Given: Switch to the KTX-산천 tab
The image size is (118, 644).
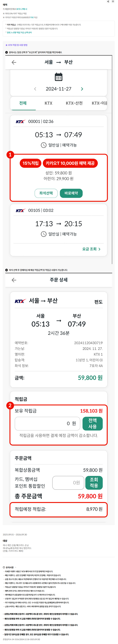Looking at the screenshot, I should [x=74, y=103].
